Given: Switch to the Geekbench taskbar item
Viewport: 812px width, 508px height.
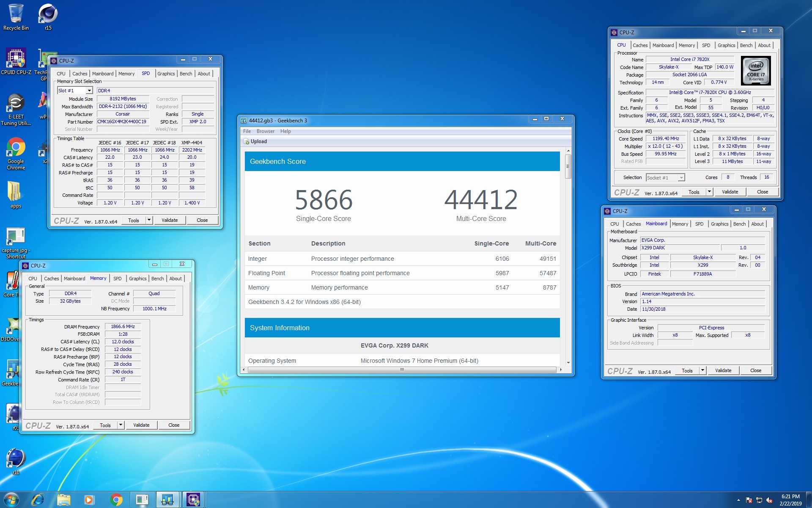Looking at the screenshot, I should [167, 500].
